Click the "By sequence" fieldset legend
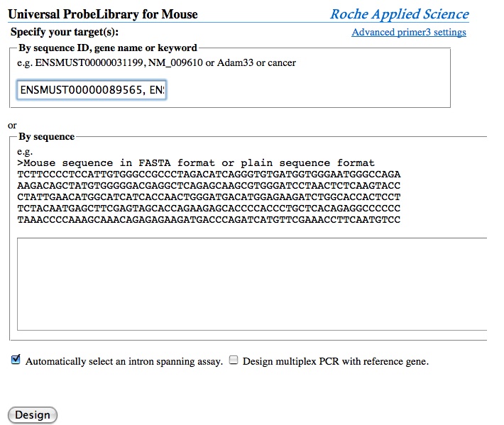Viewport: 504px width, 425px height. [46, 136]
